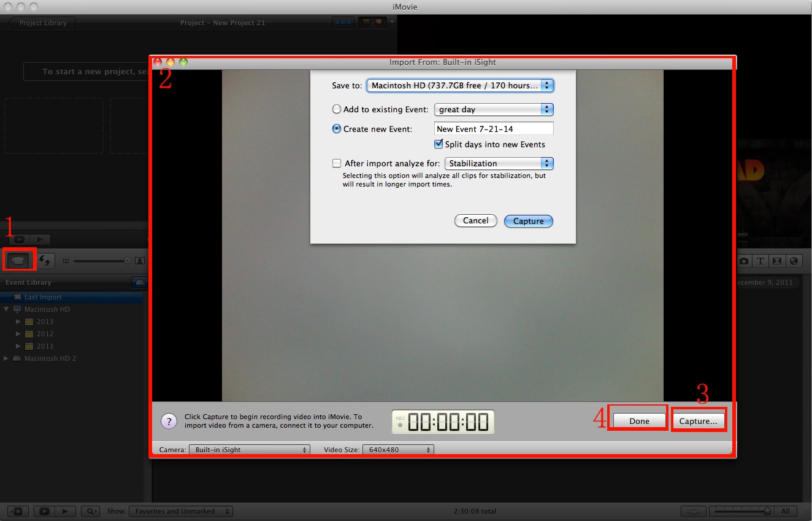Click the 2:30:08 total duration text
This screenshot has height=521, width=812.
point(475,511)
